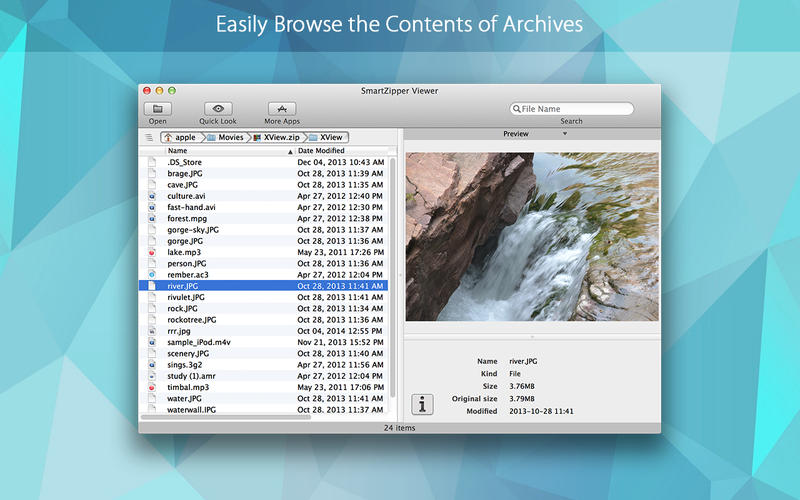Click the file icon beside culture.avi
Viewport: 800px width, 500px height.
(151, 196)
